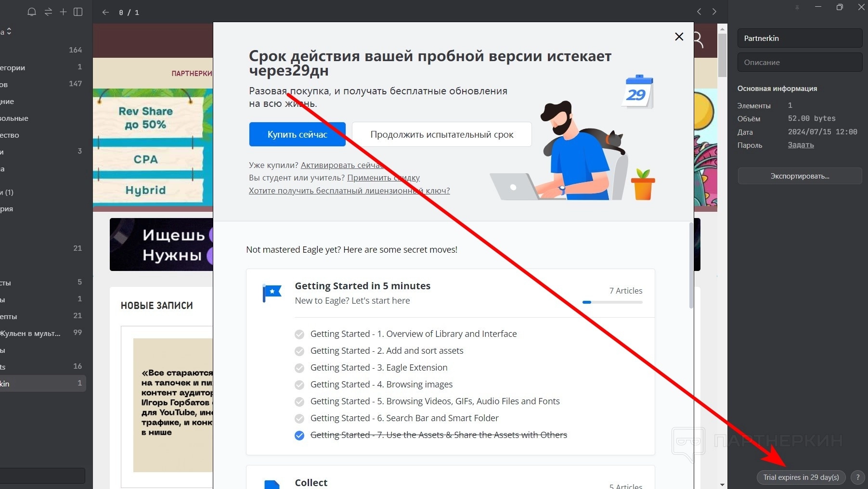Image resolution: width=868 pixels, height=489 pixels.
Task: Minimize the Eagle window
Action: 818,7
